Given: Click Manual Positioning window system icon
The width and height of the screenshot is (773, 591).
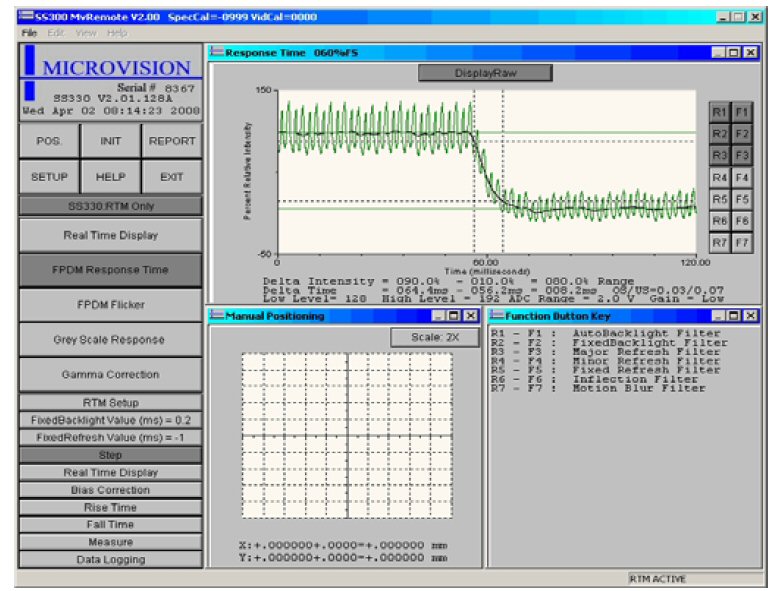Looking at the screenshot, I should 217,315.
